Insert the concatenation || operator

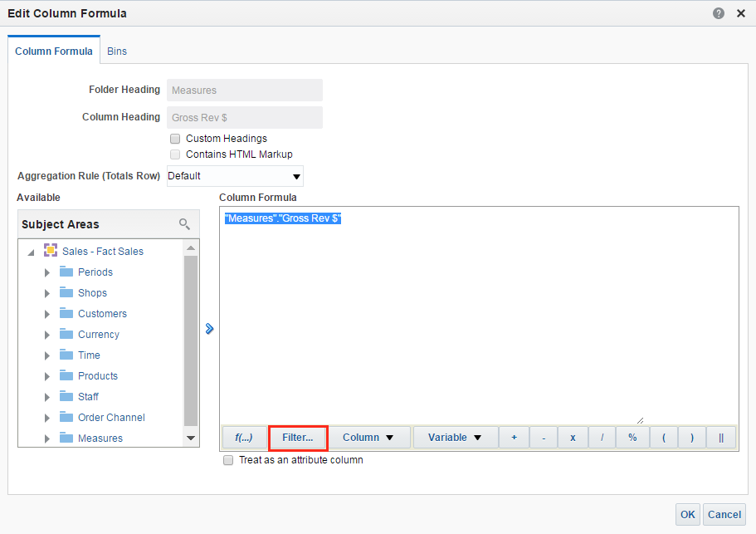720,438
